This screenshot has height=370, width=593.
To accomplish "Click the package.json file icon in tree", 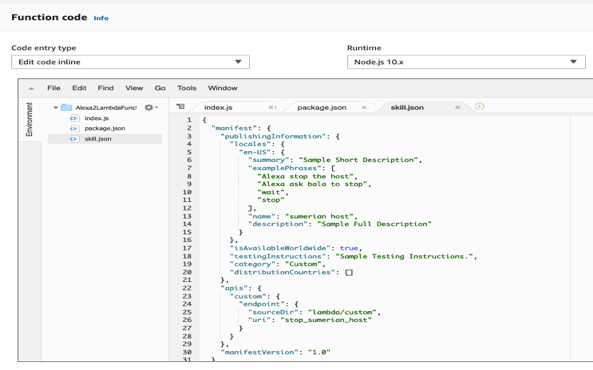I will (x=74, y=128).
